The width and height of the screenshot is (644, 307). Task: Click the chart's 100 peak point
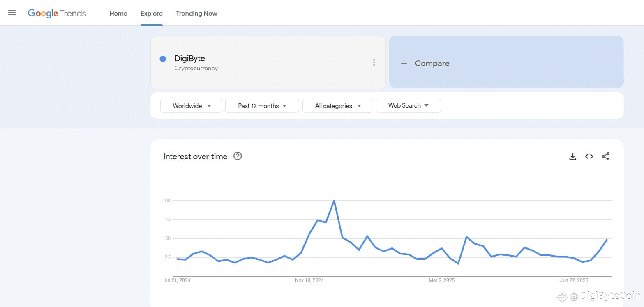[x=334, y=201]
